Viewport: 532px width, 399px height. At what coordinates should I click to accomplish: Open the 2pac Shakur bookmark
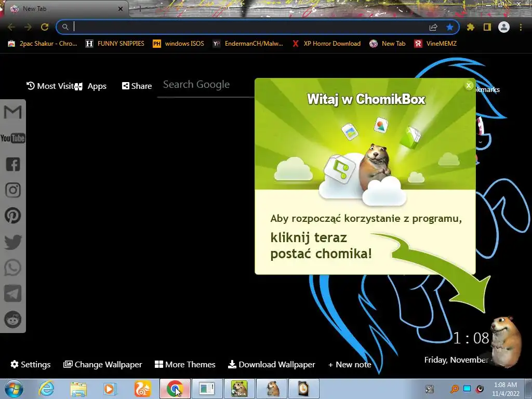pyautogui.click(x=43, y=44)
